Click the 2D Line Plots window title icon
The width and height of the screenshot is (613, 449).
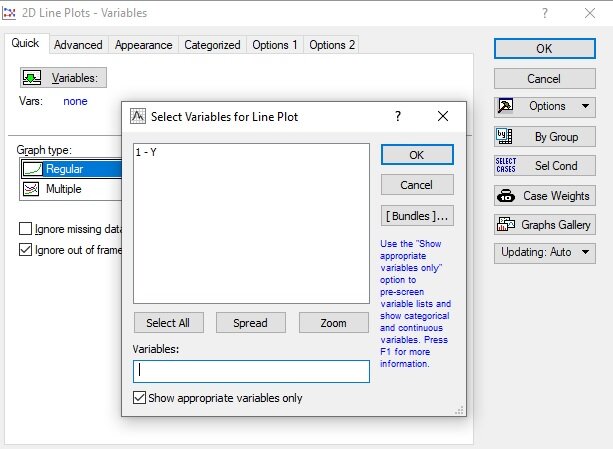(x=9, y=13)
